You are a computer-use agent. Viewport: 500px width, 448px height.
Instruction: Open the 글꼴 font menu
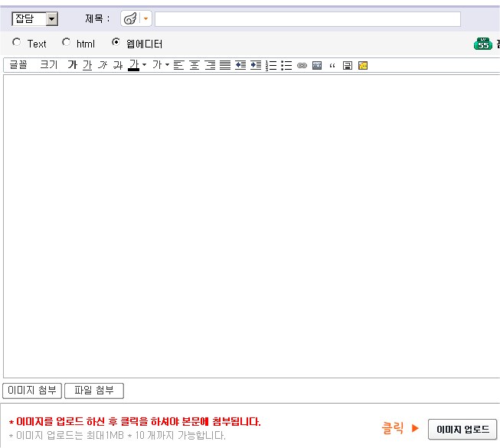click(18, 66)
